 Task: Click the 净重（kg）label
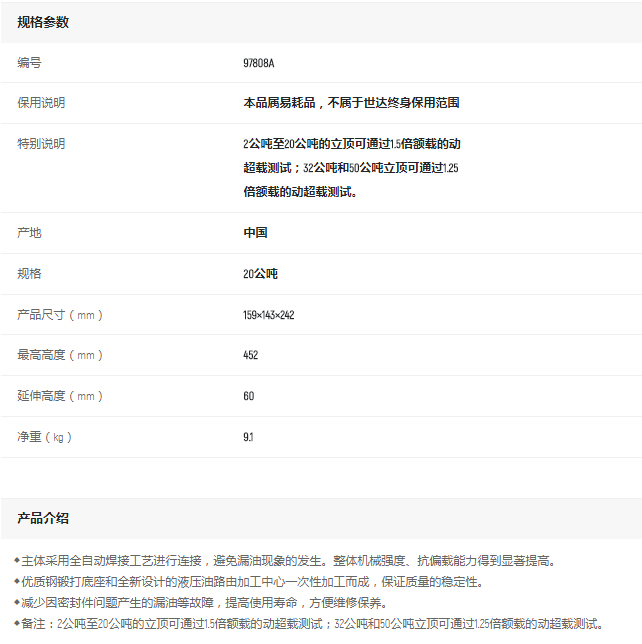pyautogui.click(x=45, y=437)
